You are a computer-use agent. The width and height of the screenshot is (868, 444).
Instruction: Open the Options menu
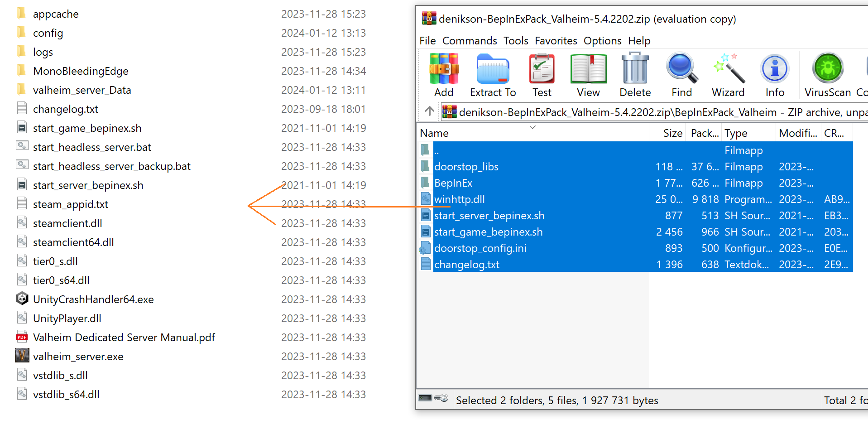tap(602, 41)
